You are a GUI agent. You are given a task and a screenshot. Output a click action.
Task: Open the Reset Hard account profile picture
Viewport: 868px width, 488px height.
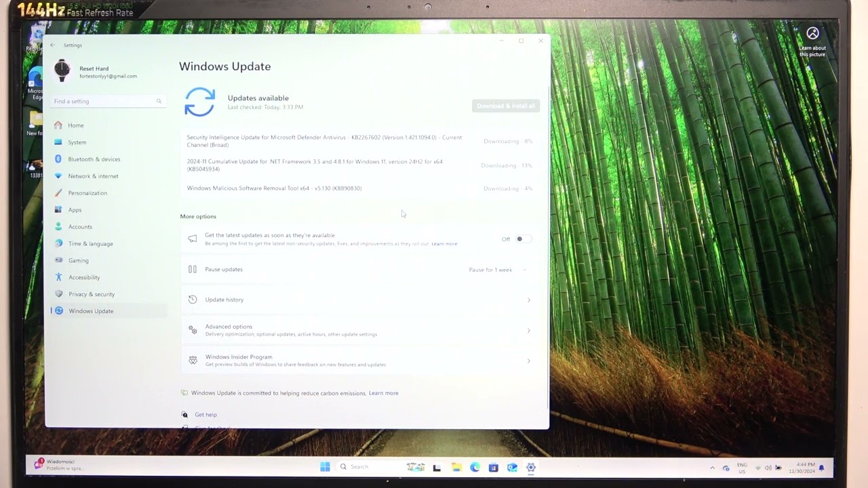pos(62,70)
